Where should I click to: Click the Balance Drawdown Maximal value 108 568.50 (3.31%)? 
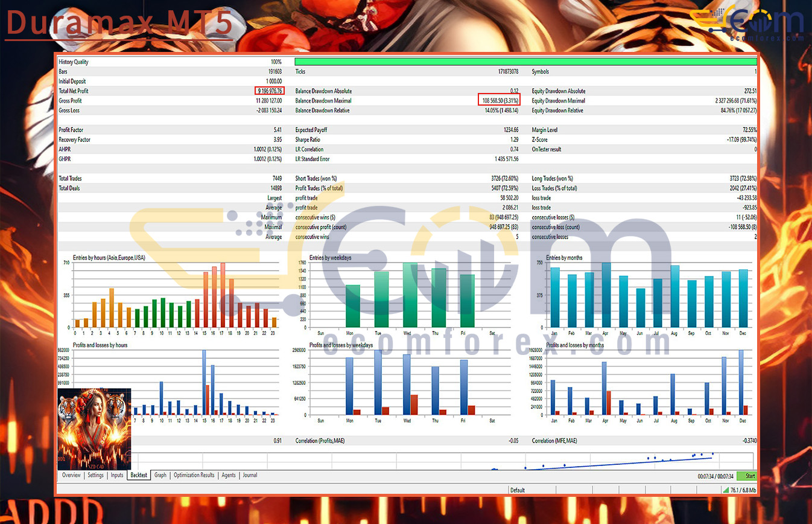click(x=500, y=101)
